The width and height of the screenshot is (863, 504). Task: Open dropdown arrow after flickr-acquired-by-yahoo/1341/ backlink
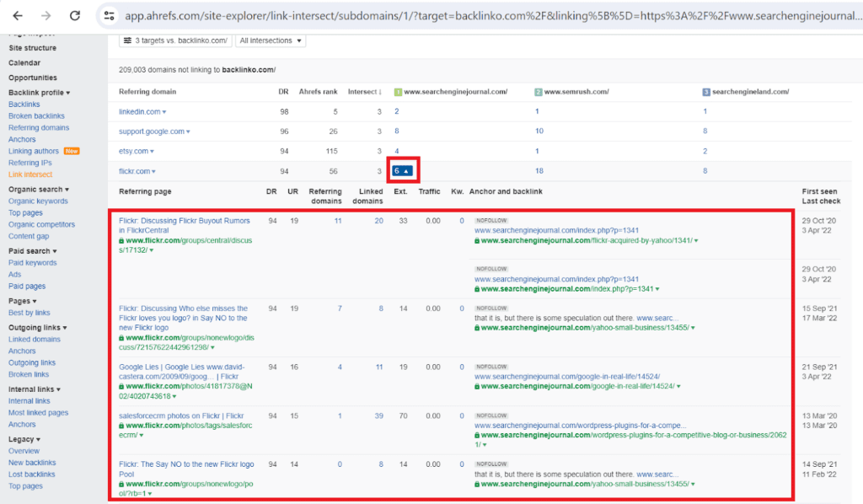pyautogui.click(x=696, y=241)
